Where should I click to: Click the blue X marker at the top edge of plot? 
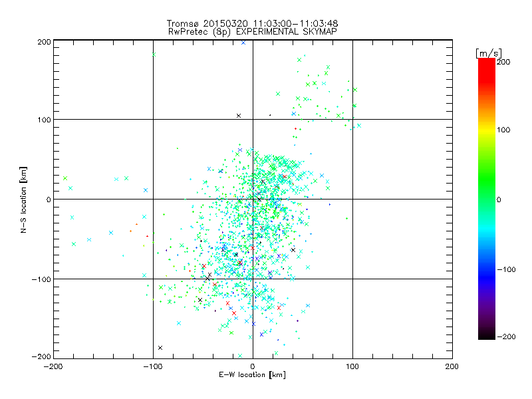pos(243,43)
